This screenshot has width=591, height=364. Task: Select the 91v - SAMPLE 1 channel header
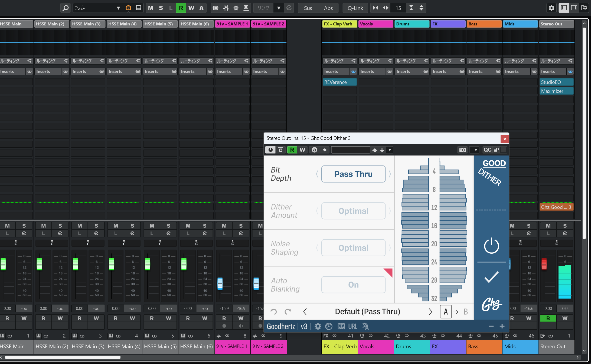click(x=232, y=24)
